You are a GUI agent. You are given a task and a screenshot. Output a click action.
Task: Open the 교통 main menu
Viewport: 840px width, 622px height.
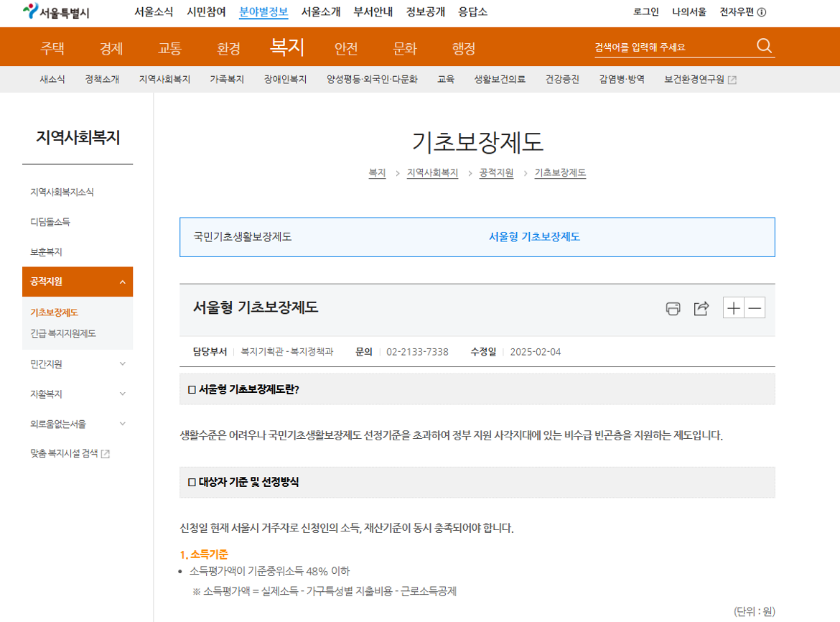[x=169, y=49]
